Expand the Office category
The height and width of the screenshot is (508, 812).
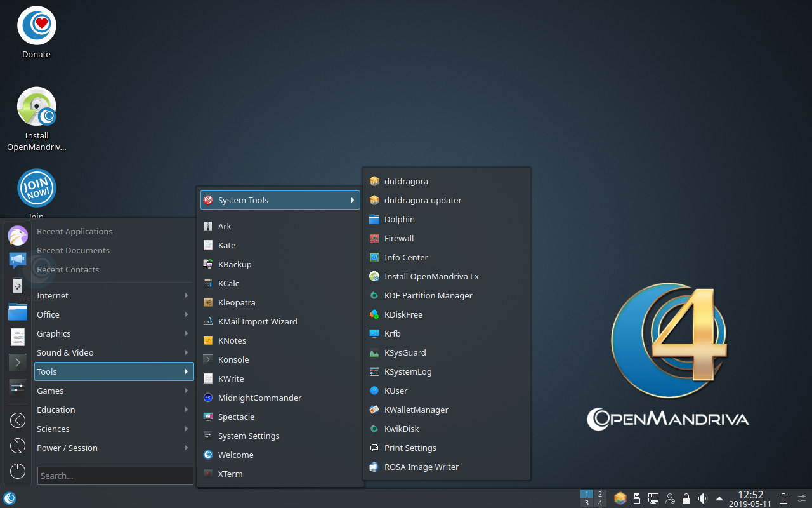coord(114,314)
